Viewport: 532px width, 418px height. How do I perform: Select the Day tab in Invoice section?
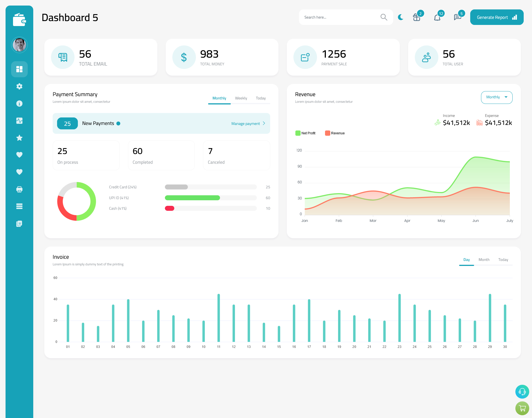click(x=466, y=260)
